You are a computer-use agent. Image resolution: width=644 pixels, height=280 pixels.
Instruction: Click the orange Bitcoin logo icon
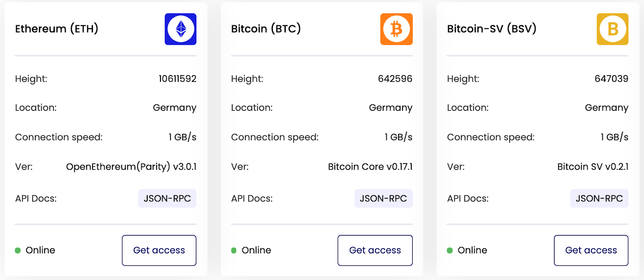pyautogui.click(x=396, y=29)
